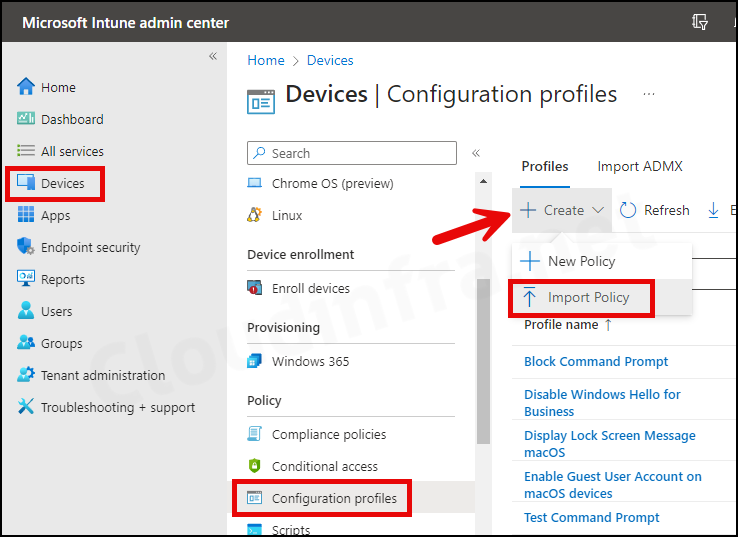The width and height of the screenshot is (738, 537).
Task: Select Linux label in submenu
Action: pyautogui.click(x=287, y=215)
